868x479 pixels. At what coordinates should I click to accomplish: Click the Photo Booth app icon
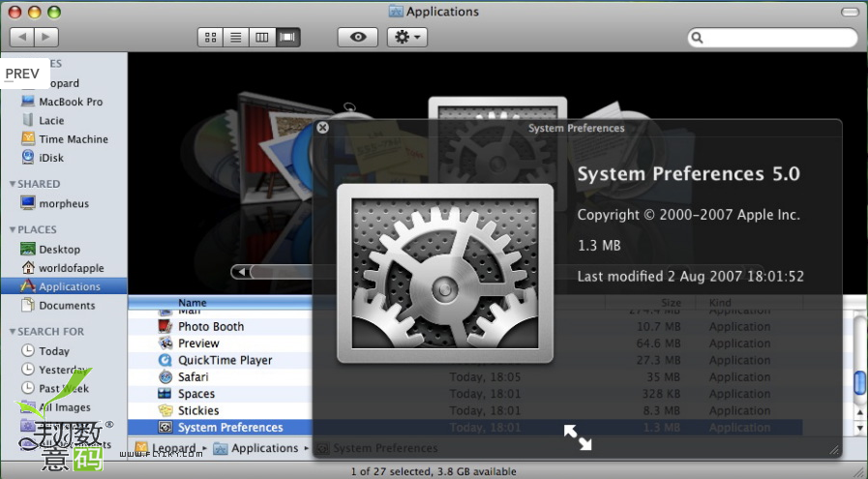tap(165, 326)
